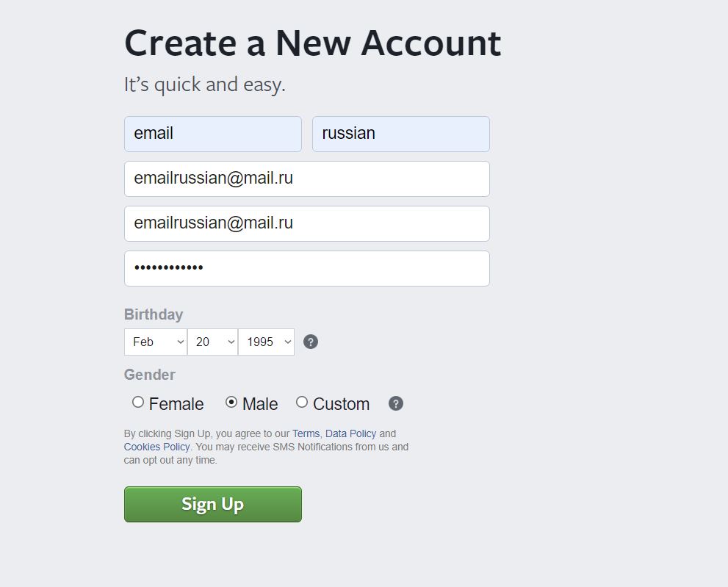Open the Data Policy link
This screenshot has width=728, height=587.
(x=350, y=433)
